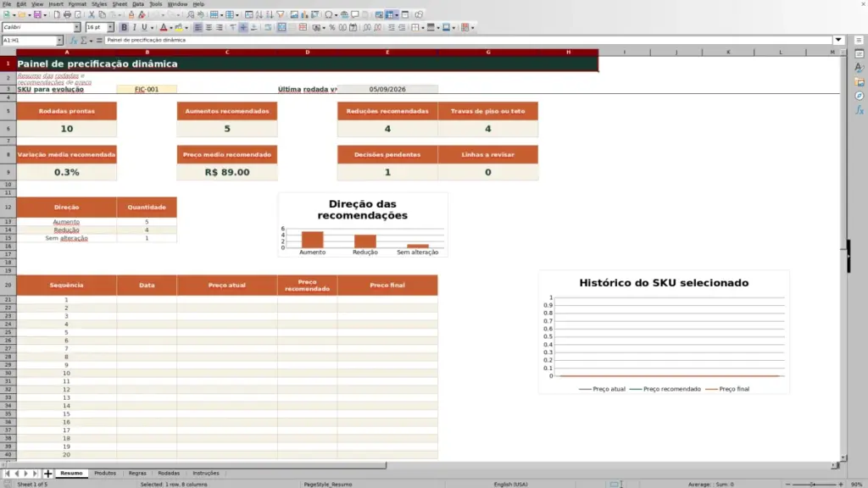868x488 pixels.
Task: Open the sidebar Gallery panel icon
Action: [x=860, y=82]
